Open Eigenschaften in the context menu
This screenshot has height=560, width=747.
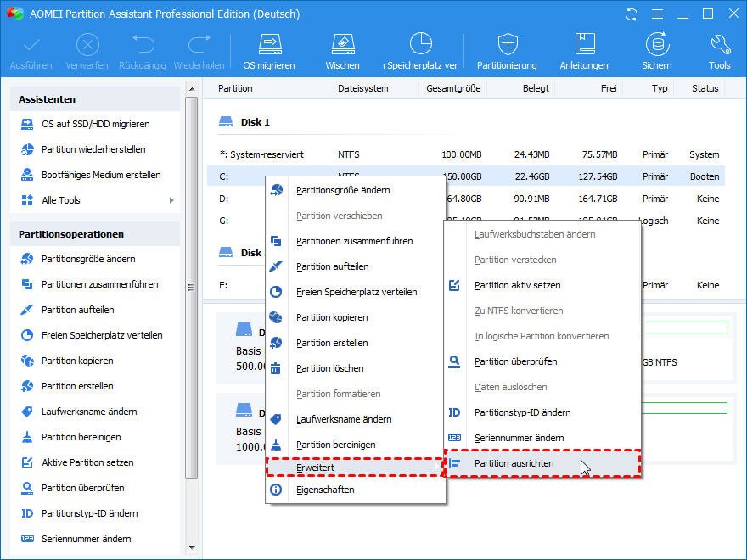(356, 490)
